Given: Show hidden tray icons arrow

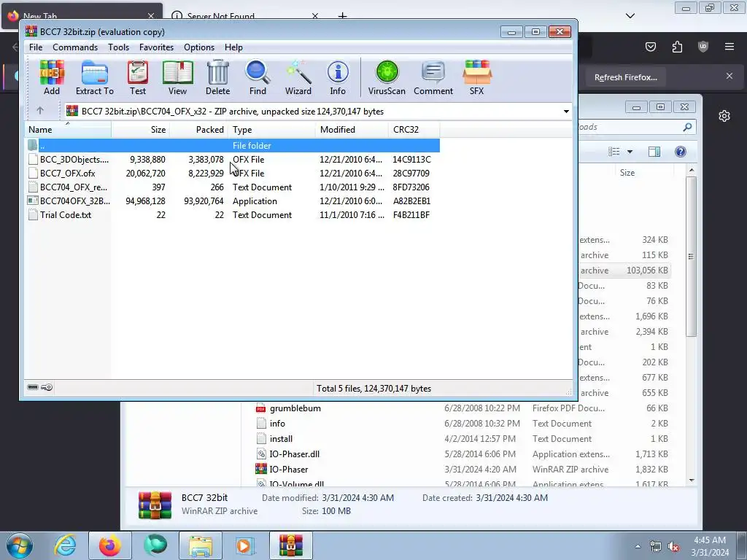Looking at the screenshot, I should pyautogui.click(x=638, y=546).
